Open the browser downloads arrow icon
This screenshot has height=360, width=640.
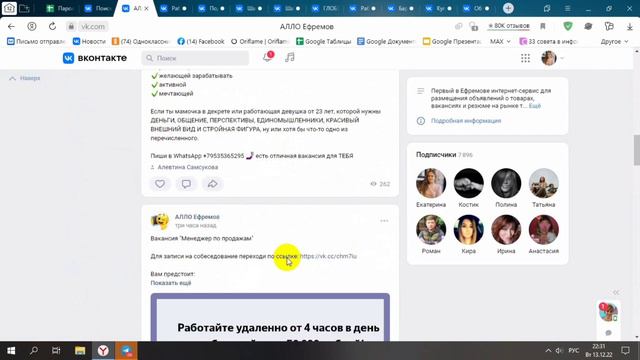pyautogui.click(x=630, y=27)
